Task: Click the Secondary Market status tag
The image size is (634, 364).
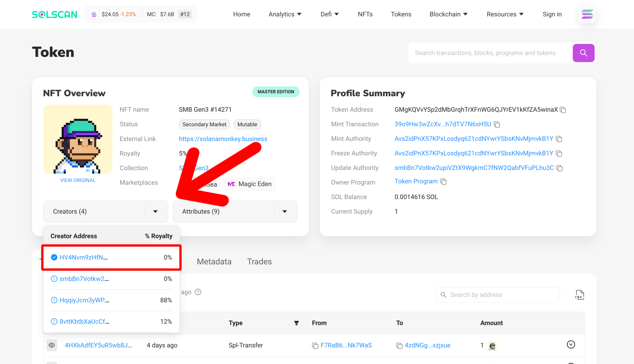Action: click(204, 124)
